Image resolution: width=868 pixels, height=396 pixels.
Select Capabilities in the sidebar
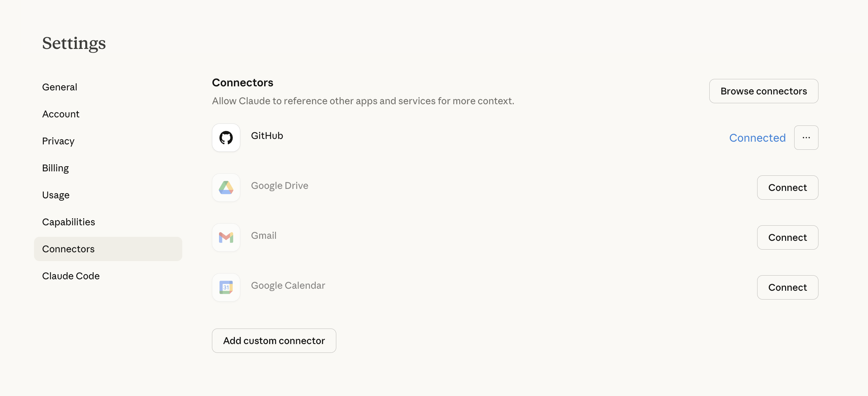click(68, 222)
